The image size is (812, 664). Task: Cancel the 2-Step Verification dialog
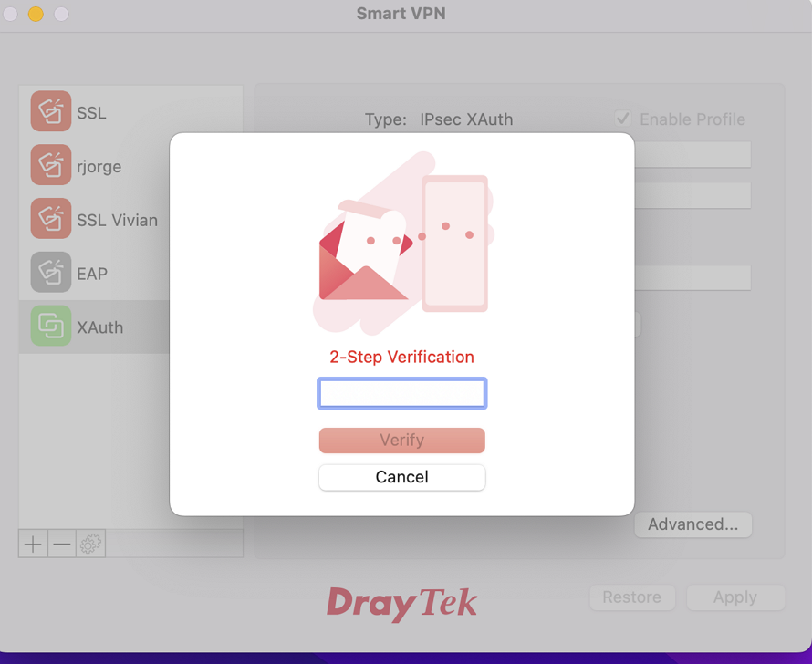(x=401, y=477)
